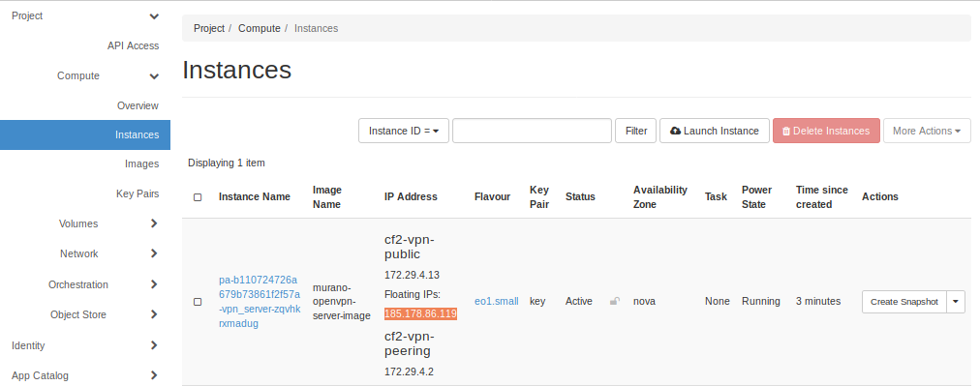Expand the Volumes sidebar section
Viewport: 980px width, 386px height.
[x=154, y=223]
